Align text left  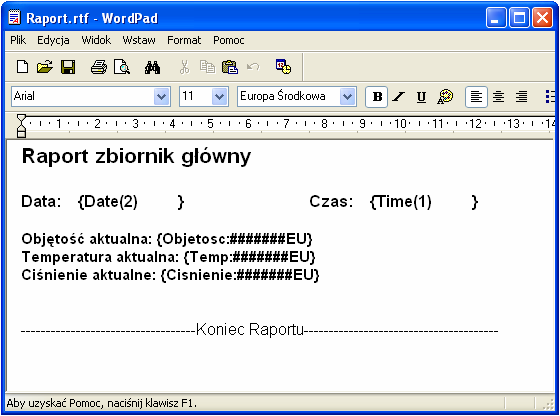tap(476, 97)
